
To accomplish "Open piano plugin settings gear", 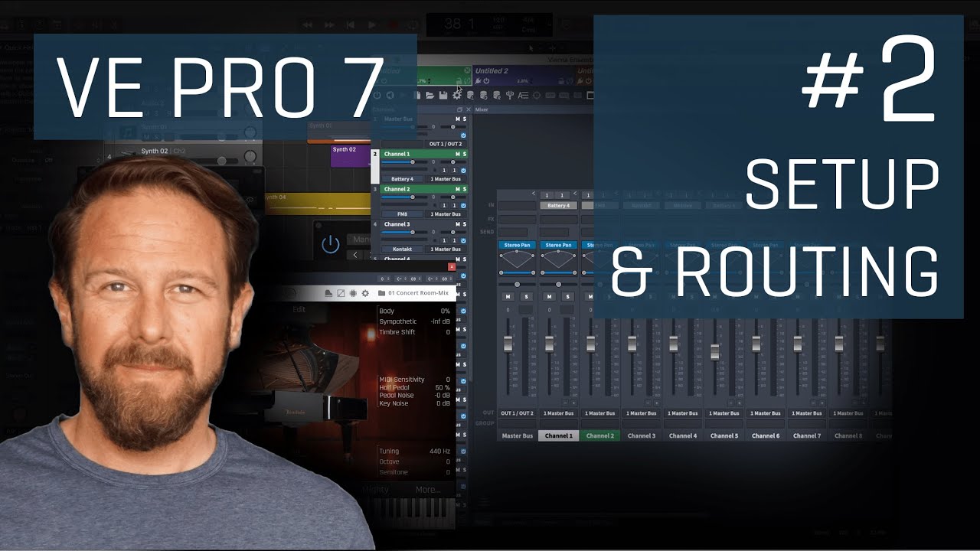I will point(365,293).
